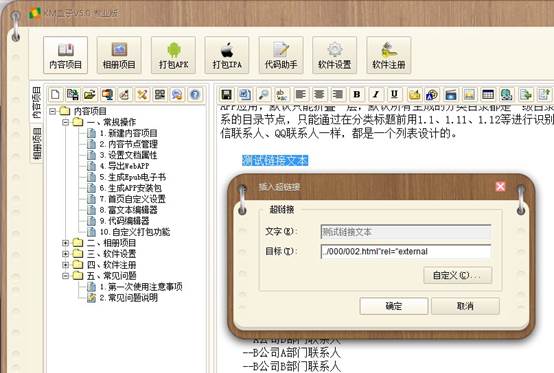This screenshot has width=554, height=373.
Task: Click the insert table icon
Action: pos(488,95)
